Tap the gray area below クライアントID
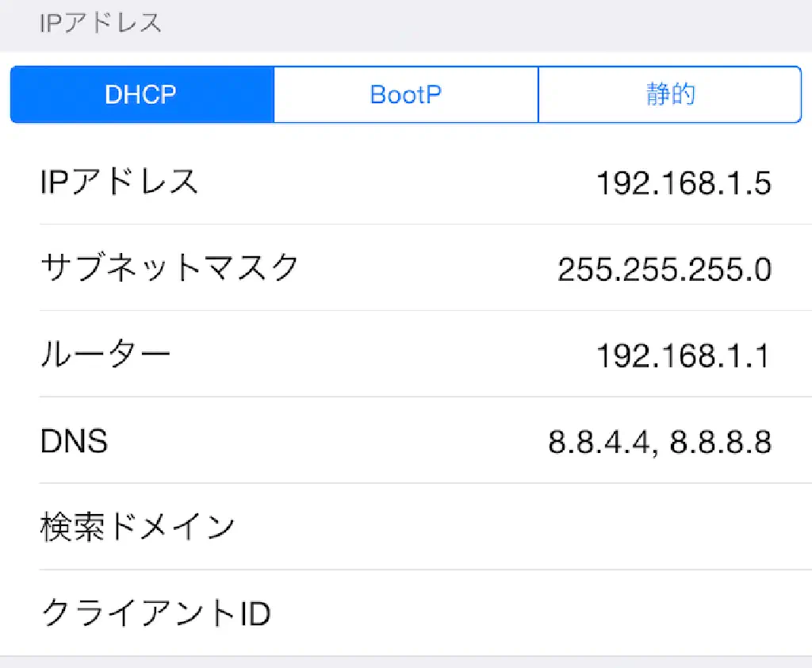Viewport: 812px width, 668px height. [406, 662]
